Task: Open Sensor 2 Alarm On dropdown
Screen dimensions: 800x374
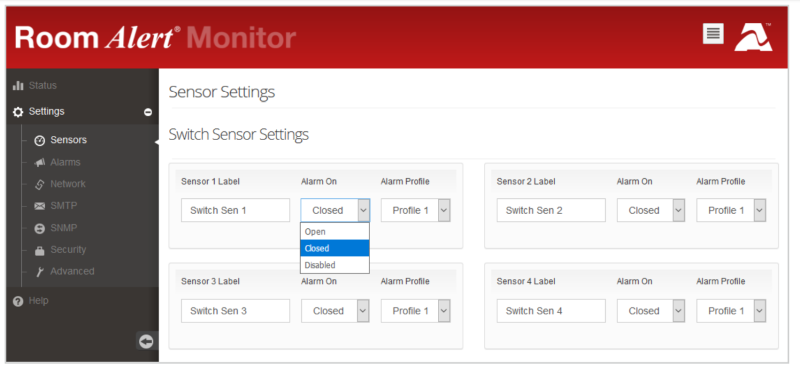Action: tap(651, 210)
